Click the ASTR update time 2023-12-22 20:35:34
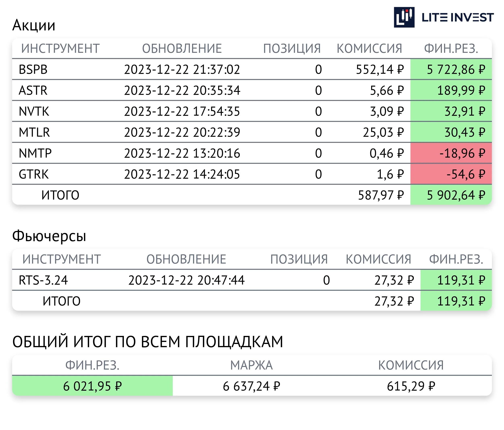Viewport: 504px width, 430px height. click(182, 90)
